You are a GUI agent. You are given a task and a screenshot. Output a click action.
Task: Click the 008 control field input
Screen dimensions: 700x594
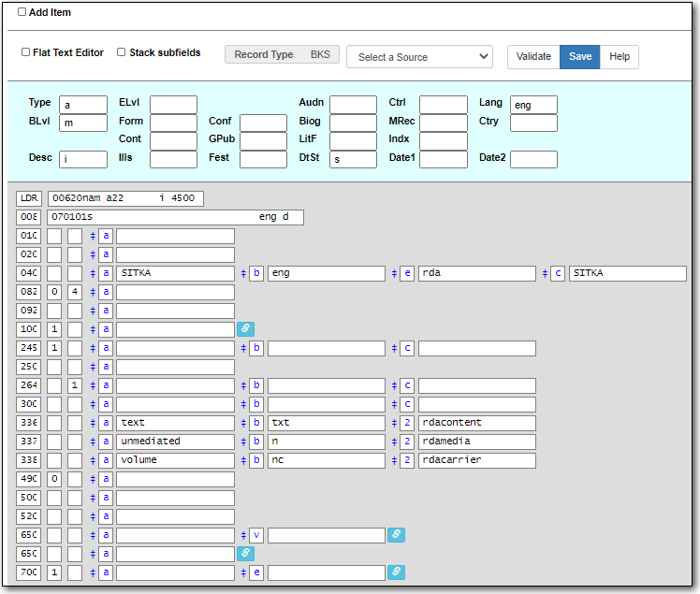(175, 217)
